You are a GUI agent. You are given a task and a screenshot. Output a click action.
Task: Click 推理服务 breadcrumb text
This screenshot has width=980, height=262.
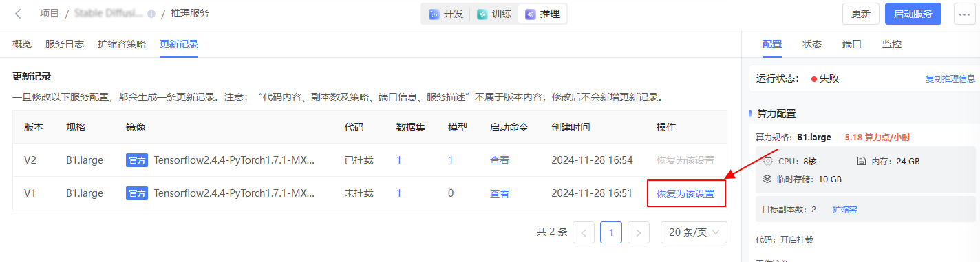(x=190, y=14)
